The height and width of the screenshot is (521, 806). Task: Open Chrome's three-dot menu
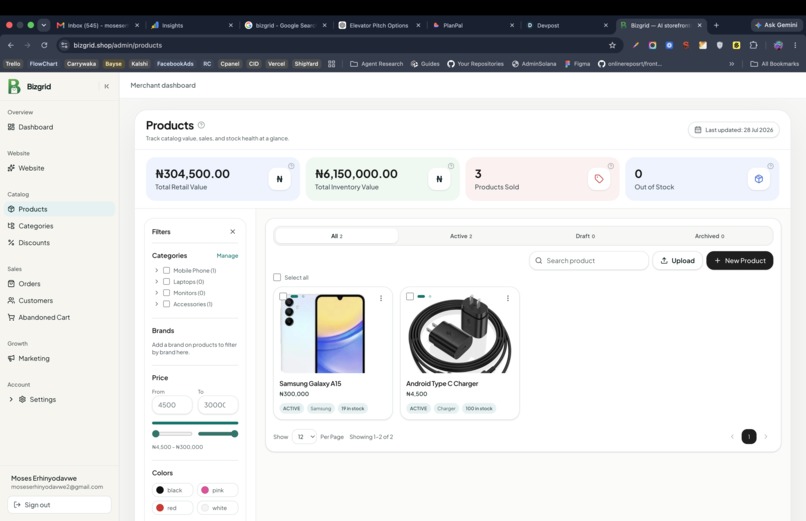795,45
